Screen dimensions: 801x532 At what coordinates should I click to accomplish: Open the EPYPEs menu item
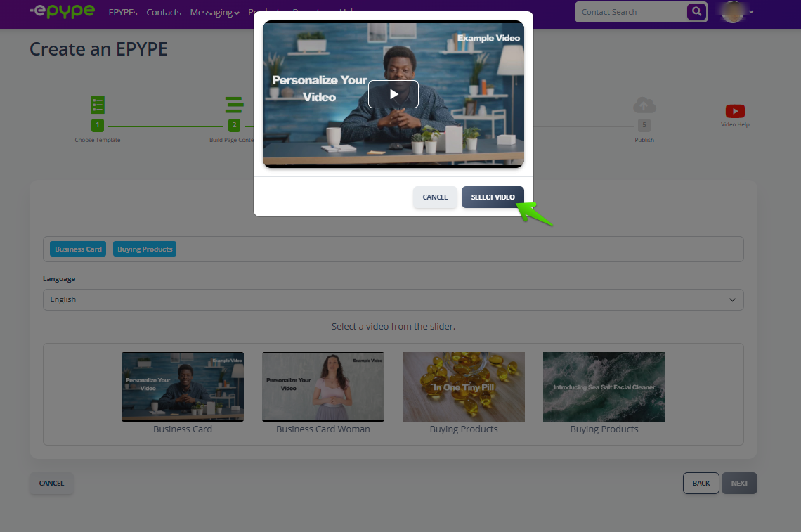(122, 12)
